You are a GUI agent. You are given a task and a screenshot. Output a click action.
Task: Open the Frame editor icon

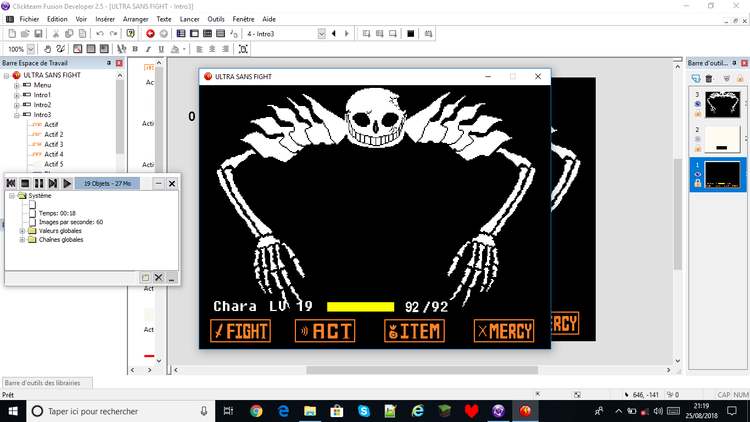[194, 33]
